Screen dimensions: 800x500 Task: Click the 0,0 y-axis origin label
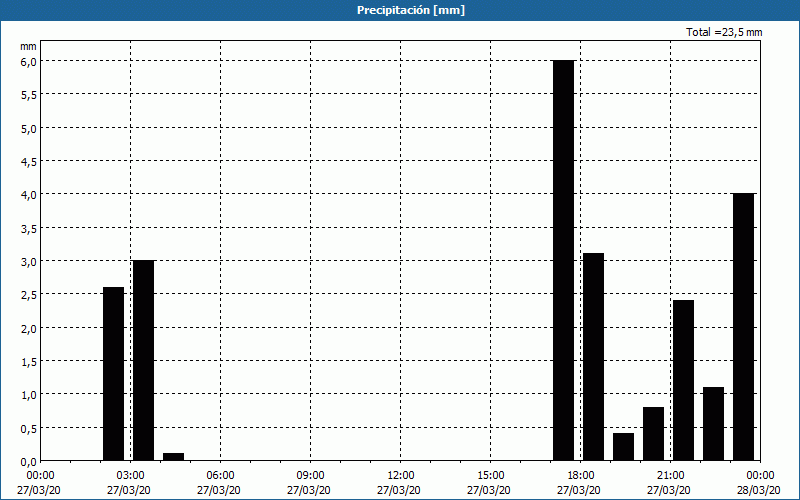[29, 462]
